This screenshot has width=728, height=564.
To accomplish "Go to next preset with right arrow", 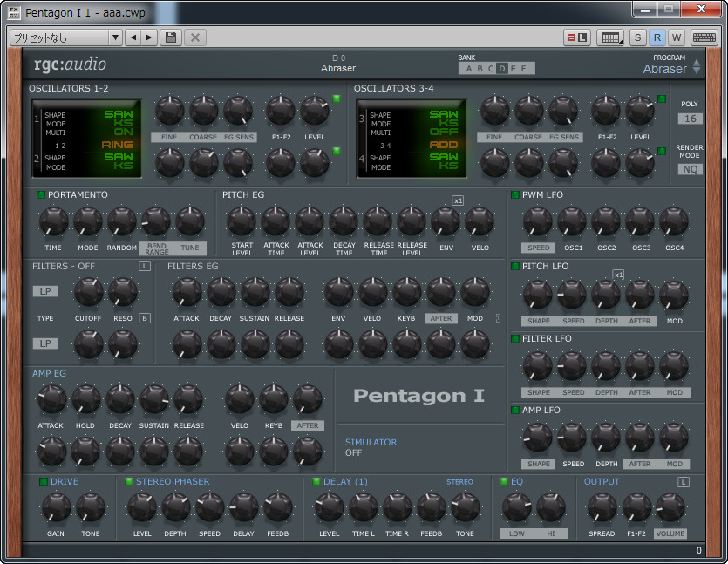I will pos(149,37).
